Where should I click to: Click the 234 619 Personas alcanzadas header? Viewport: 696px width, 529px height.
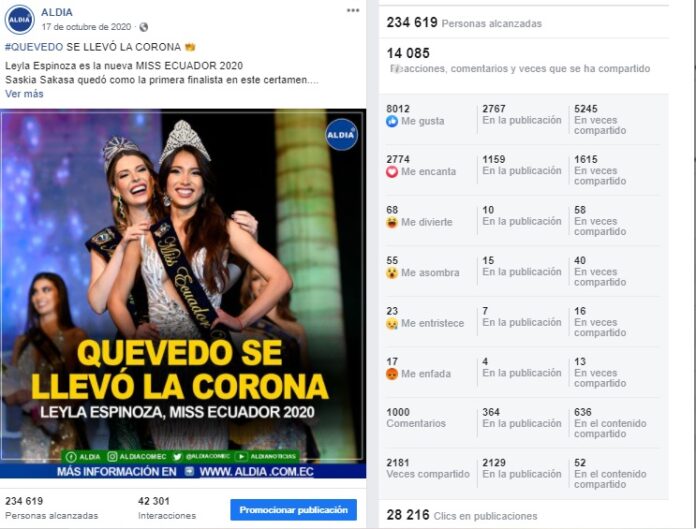(464, 23)
